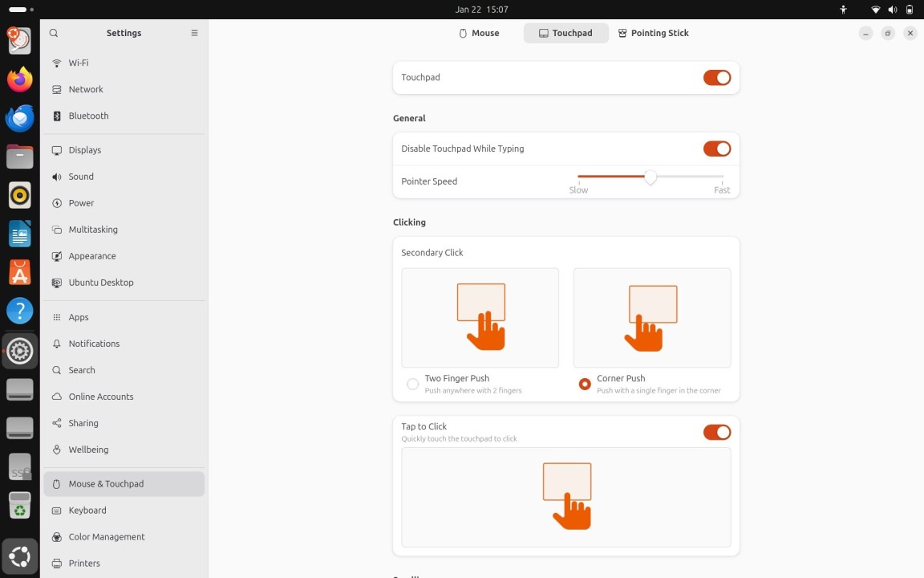Image resolution: width=924 pixels, height=578 pixels.
Task: Disable the Tap to Click toggle
Action: tap(716, 432)
